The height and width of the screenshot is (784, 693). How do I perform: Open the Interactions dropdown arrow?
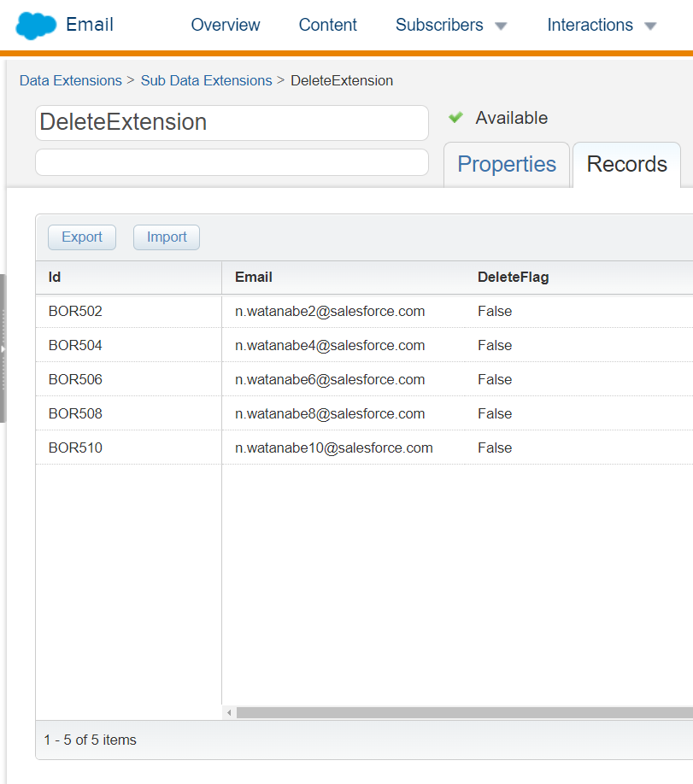pyautogui.click(x=650, y=26)
